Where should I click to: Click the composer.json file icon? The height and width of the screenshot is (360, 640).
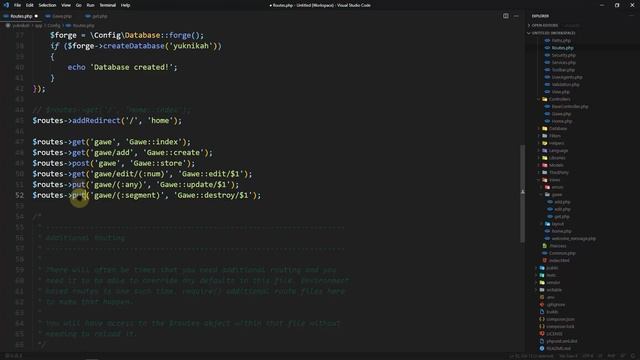pyautogui.click(x=542, y=320)
